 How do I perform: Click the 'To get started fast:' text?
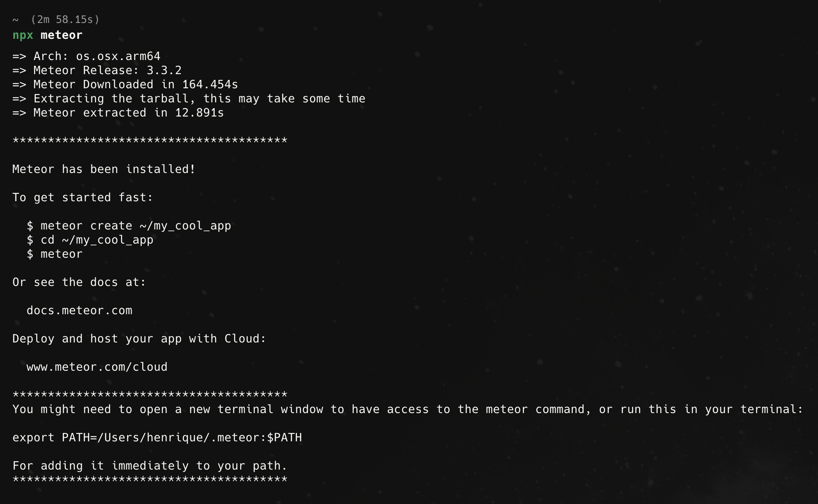[x=83, y=197]
